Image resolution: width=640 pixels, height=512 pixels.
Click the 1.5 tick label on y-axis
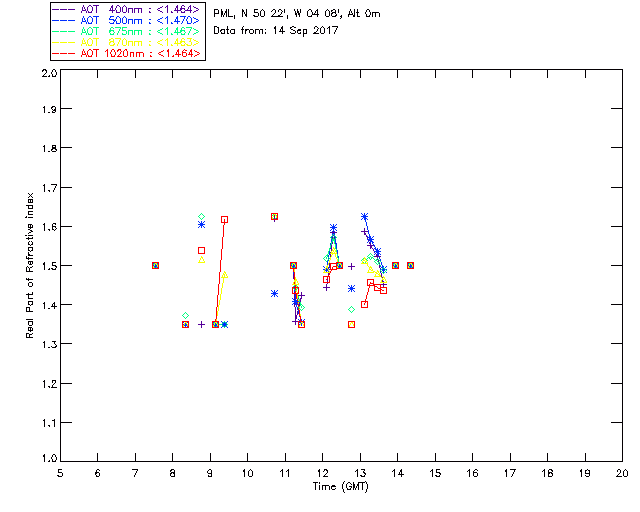49,266
